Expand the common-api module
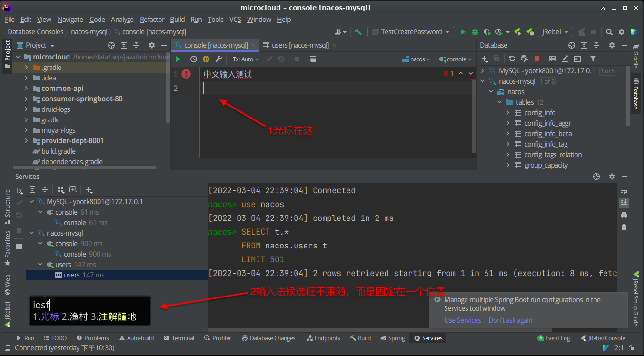This screenshot has width=644, height=356. pos(27,89)
